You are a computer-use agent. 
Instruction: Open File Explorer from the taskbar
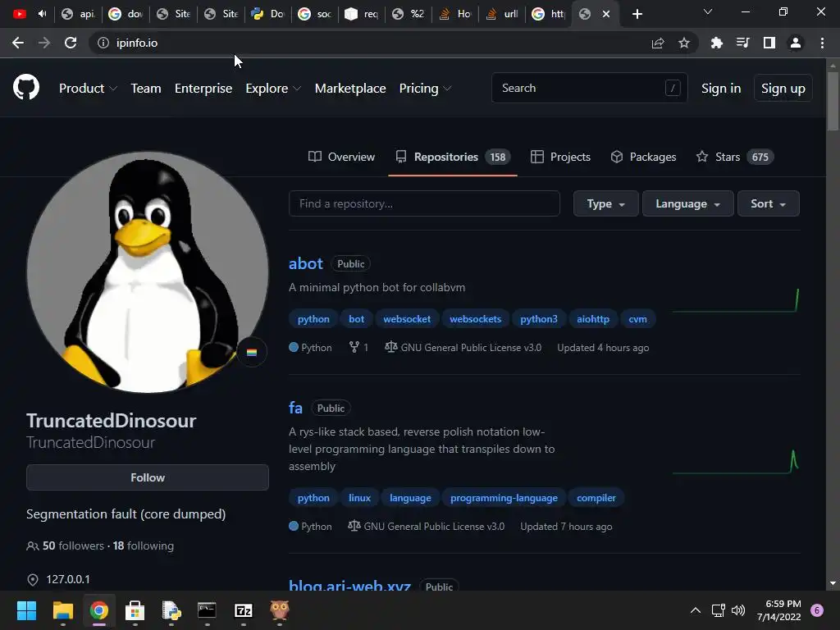[x=62, y=610]
